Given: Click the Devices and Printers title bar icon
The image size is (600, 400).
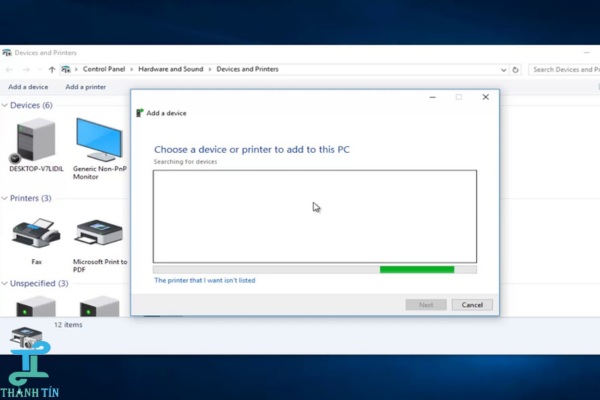Looking at the screenshot, I should pyautogui.click(x=7, y=52).
